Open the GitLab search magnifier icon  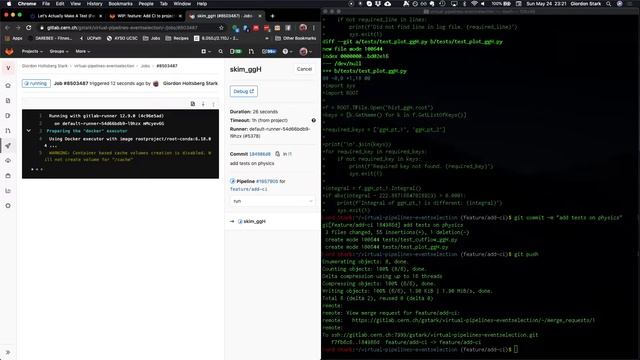pyautogui.click(x=220, y=51)
